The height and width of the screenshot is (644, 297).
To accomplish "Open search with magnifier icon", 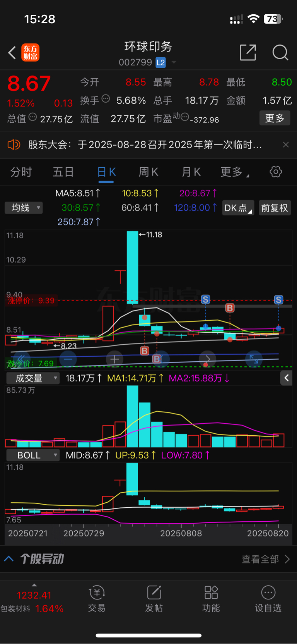I will point(280,52).
